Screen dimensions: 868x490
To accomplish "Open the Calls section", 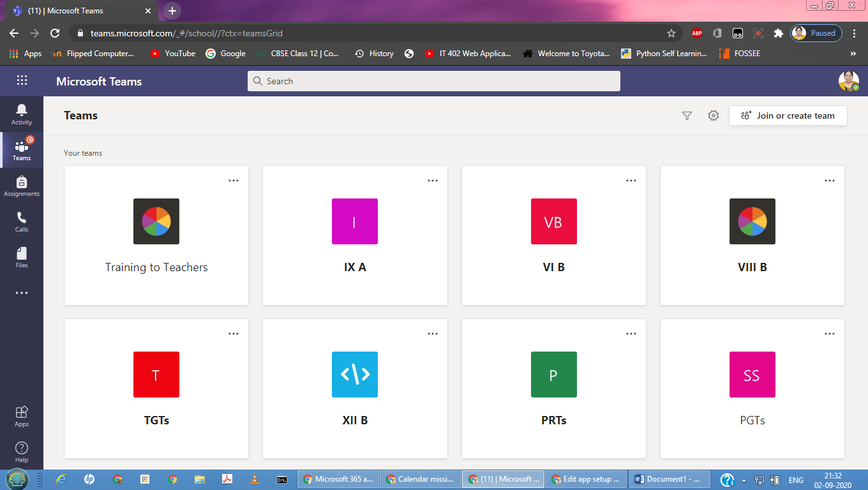I will (x=22, y=221).
